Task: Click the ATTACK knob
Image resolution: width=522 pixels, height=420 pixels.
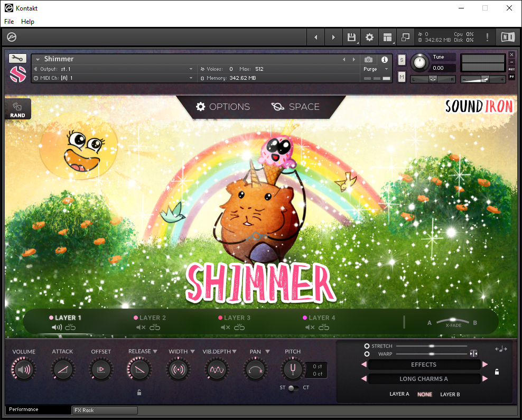Action: point(62,369)
